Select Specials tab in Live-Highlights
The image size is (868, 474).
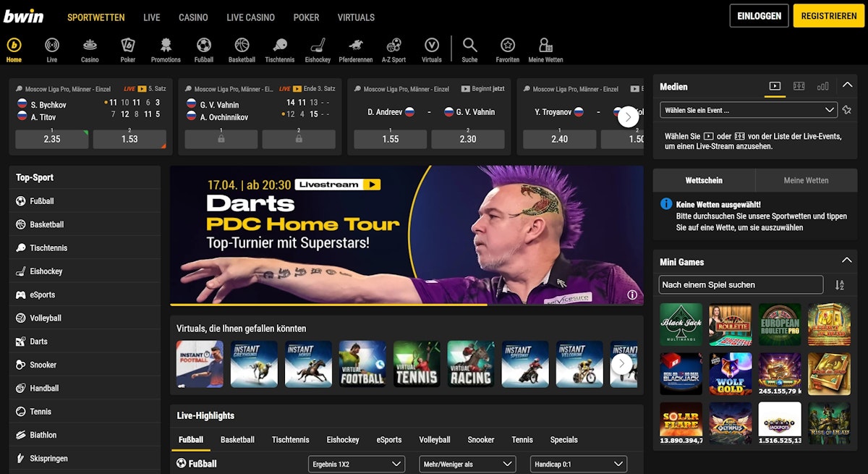(563, 439)
